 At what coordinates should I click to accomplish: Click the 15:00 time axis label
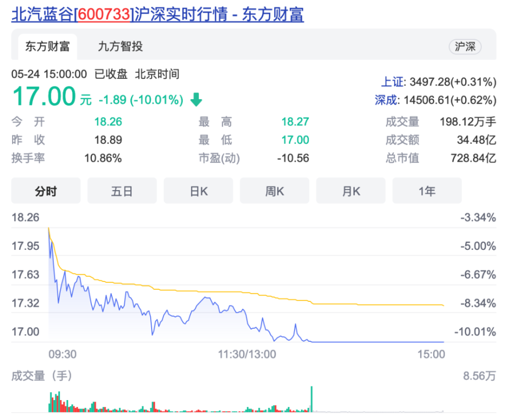(x=431, y=354)
